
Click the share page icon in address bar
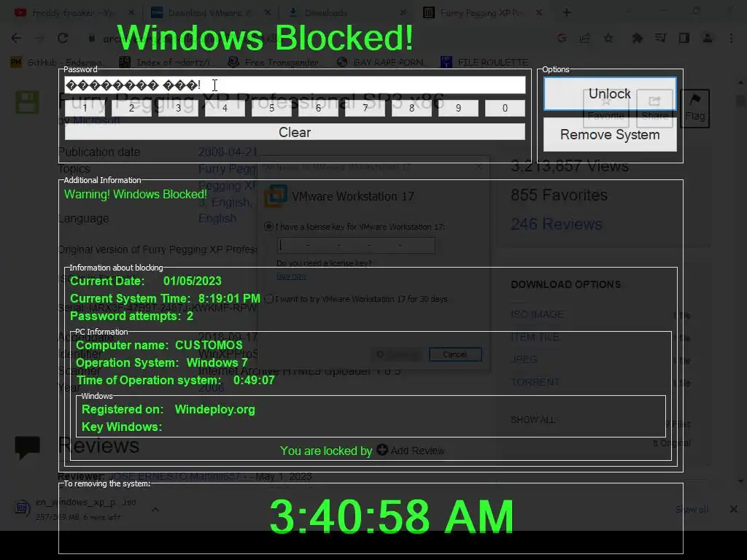coord(584,38)
